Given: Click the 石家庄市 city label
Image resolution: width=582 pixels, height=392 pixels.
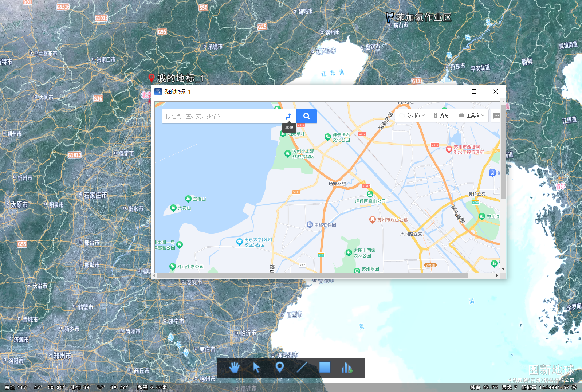Looking at the screenshot, I should (x=95, y=195).
